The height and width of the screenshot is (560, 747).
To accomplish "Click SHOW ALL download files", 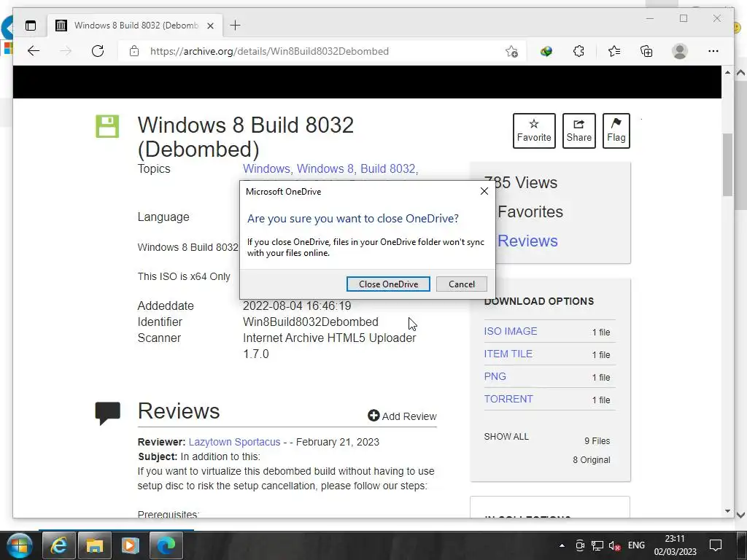I will click(506, 437).
